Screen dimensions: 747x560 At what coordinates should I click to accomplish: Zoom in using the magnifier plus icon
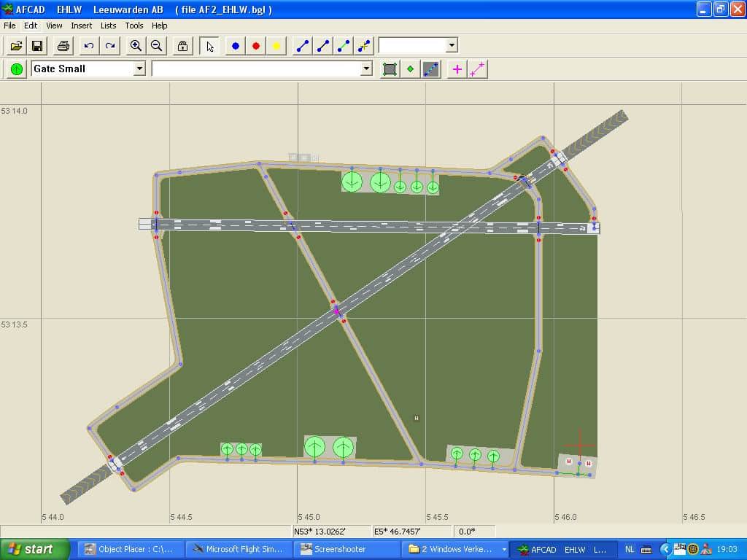click(x=136, y=46)
